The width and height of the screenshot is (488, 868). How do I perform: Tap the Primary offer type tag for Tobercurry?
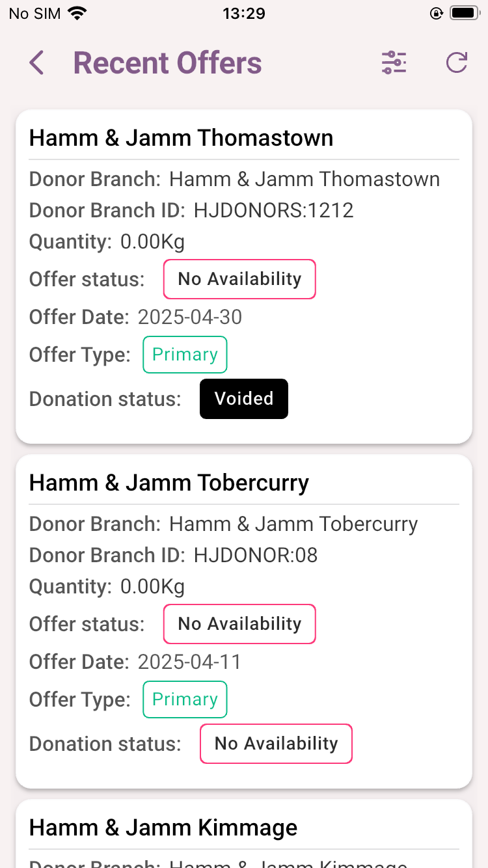[185, 699]
